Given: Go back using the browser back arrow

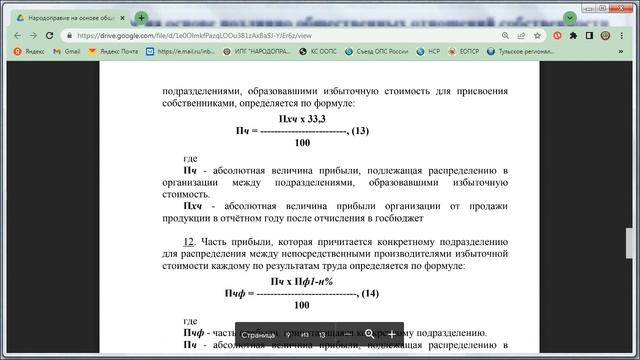Looking at the screenshot, I should [x=18, y=36].
